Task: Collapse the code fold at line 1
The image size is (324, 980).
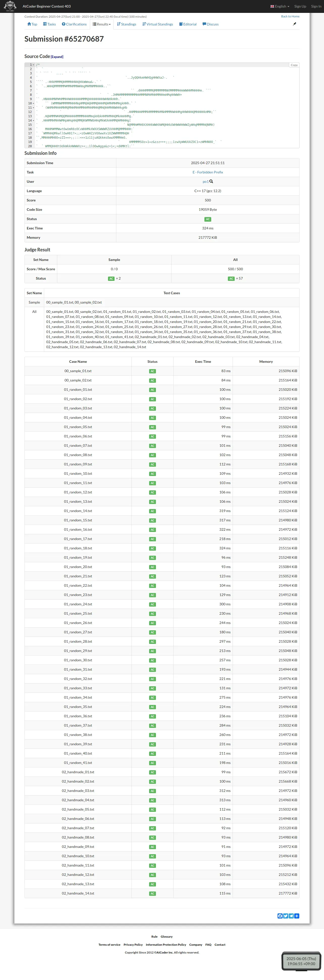Action: coord(34,65)
